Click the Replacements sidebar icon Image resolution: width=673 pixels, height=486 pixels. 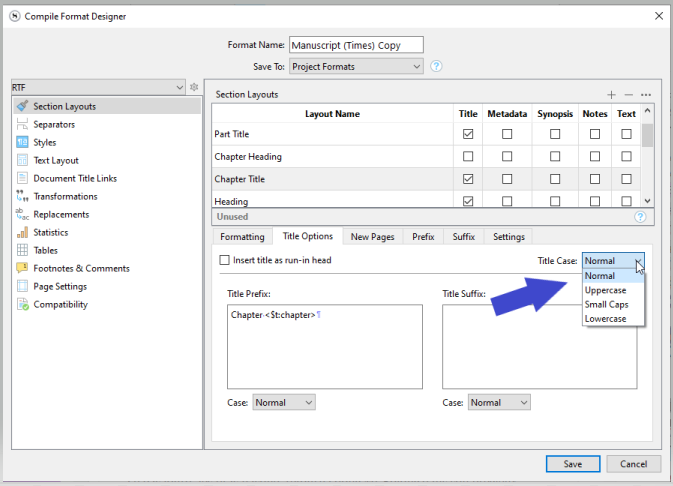coord(22,214)
